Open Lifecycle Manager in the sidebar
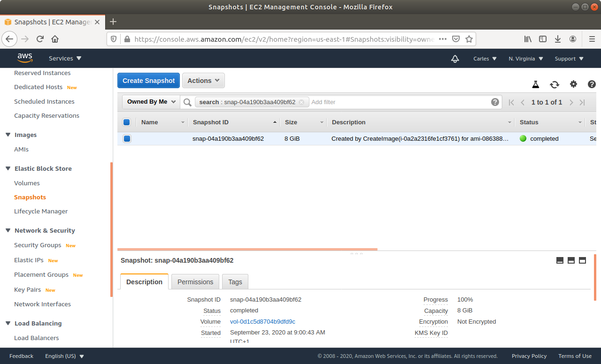This screenshot has height=364, width=601. [41, 211]
